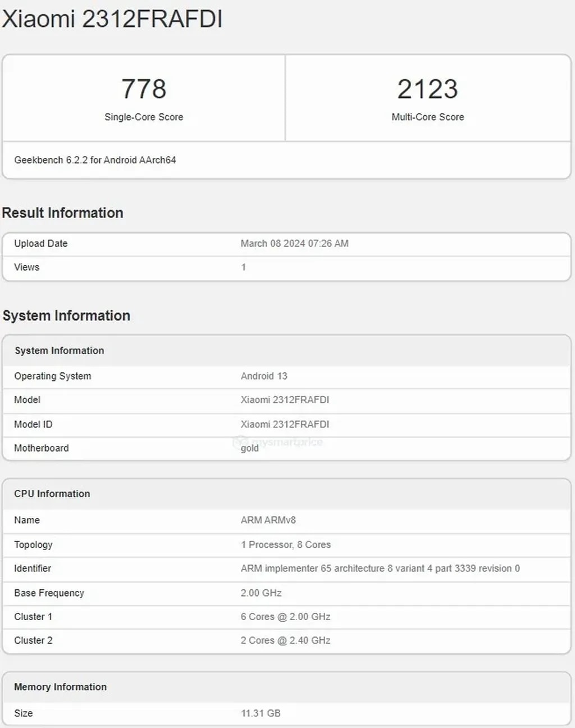Click the Motherboard value gold

coord(250,448)
